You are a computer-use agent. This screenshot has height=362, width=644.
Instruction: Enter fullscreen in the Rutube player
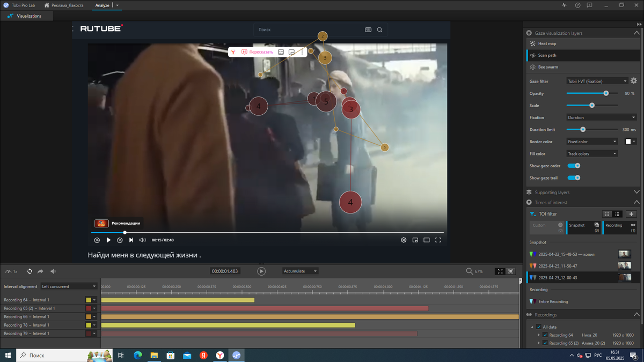(x=438, y=240)
